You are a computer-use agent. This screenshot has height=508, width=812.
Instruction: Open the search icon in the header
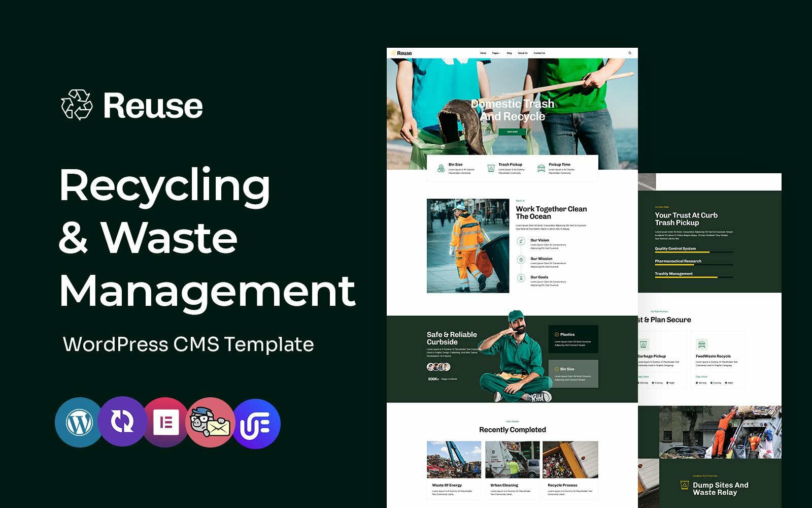(630, 53)
